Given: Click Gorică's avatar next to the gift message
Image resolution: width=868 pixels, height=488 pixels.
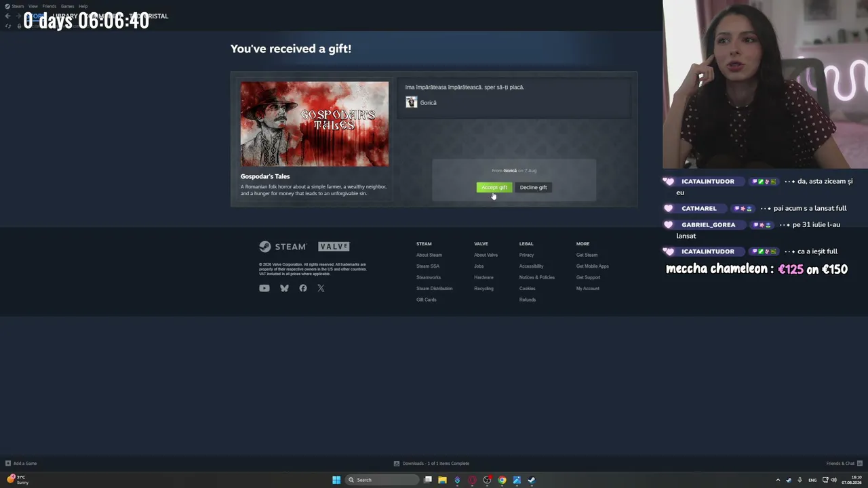Looking at the screenshot, I should (412, 102).
